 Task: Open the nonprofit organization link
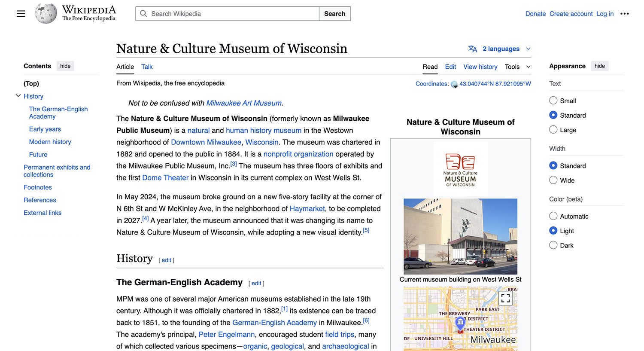(x=298, y=154)
